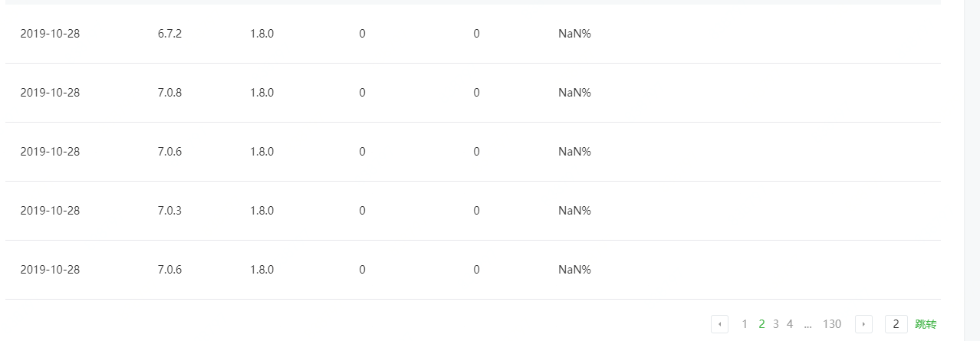Go to page 4 in pagination
980x341 pixels.
pos(790,324)
